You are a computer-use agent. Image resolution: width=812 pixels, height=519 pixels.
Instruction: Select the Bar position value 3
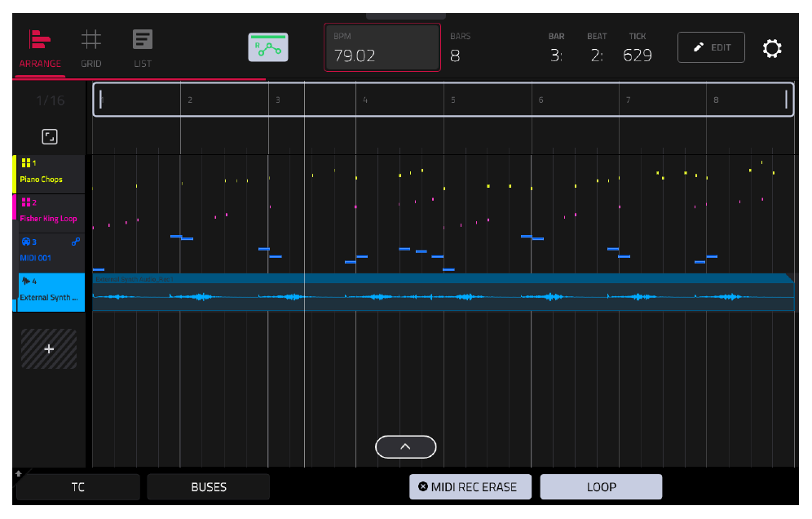[556, 55]
